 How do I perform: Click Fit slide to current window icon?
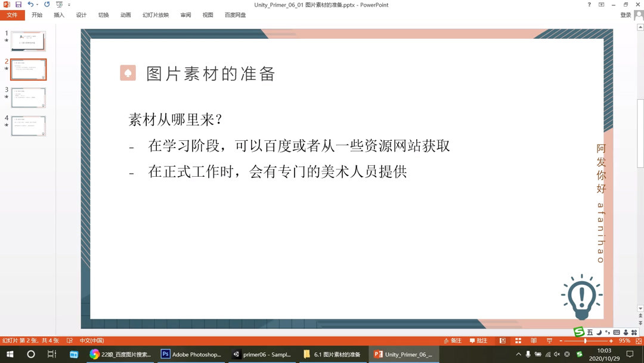637,340
